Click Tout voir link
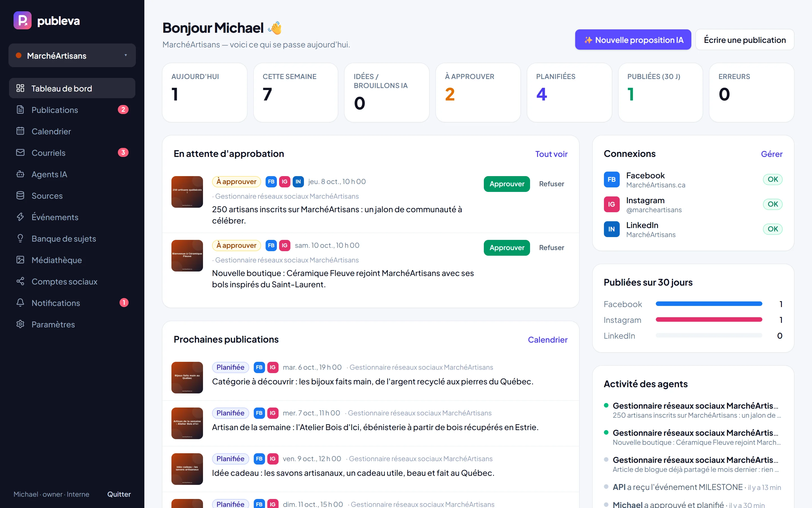This screenshot has height=508, width=812. pyautogui.click(x=551, y=154)
